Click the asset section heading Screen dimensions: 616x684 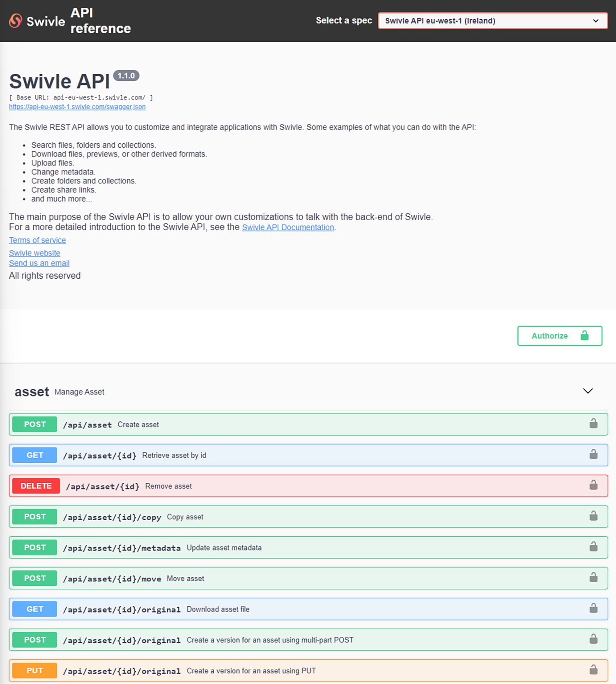tap(32, 392)
